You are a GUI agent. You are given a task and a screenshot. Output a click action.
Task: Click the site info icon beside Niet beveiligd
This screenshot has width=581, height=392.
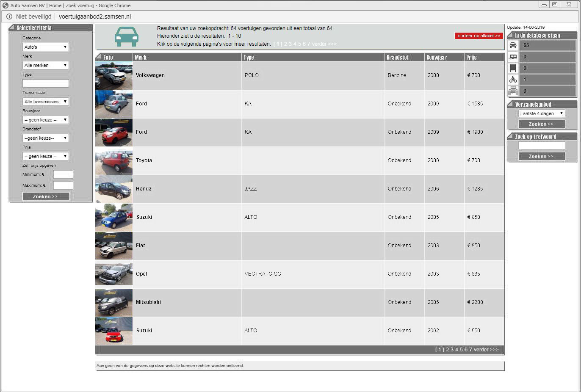[x=9, y=17]
